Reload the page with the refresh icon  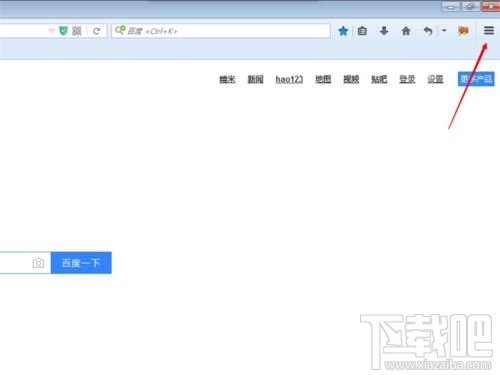click(x=96, y=31)
